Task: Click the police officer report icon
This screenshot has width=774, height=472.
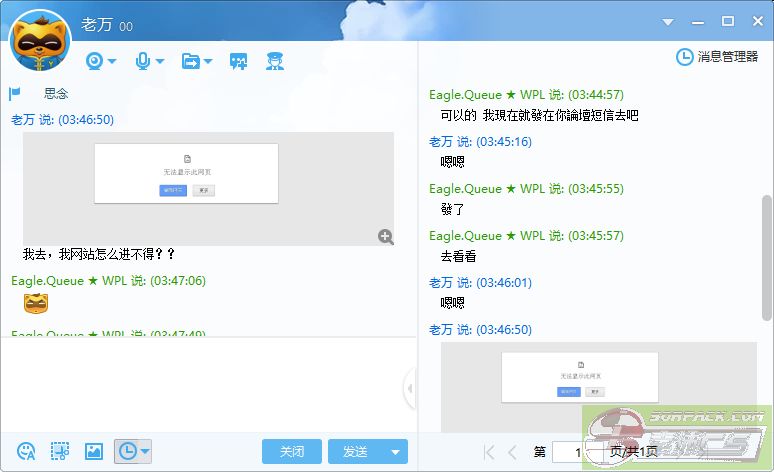Action: coord(275,61)
